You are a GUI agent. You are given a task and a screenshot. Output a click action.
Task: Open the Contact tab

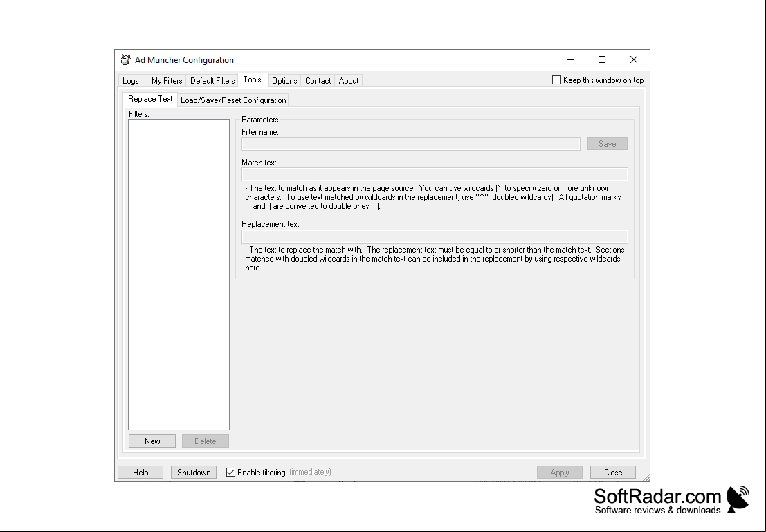coord(318,81)
